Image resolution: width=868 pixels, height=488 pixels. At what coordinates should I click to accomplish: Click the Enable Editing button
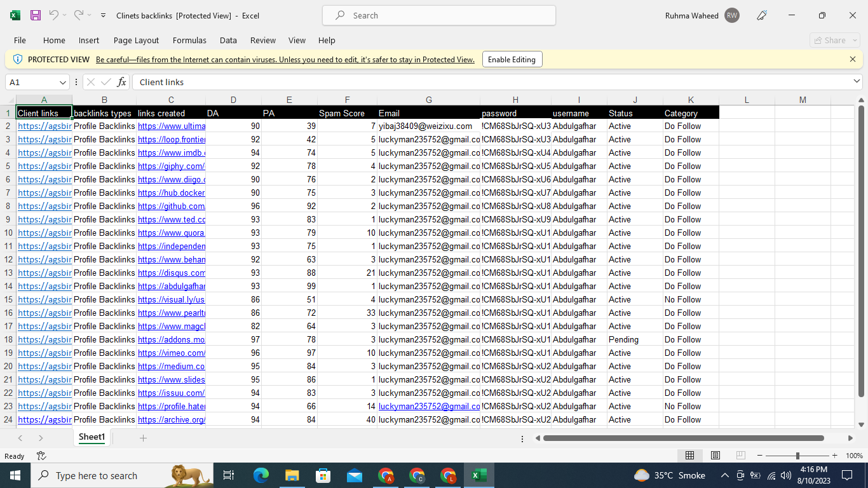pyautogui.click(x=512, y=59)
